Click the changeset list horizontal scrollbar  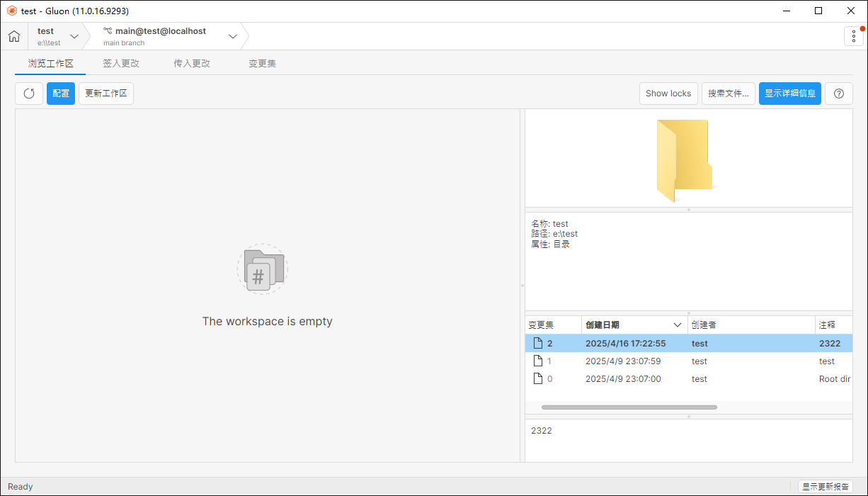[629, 407]
